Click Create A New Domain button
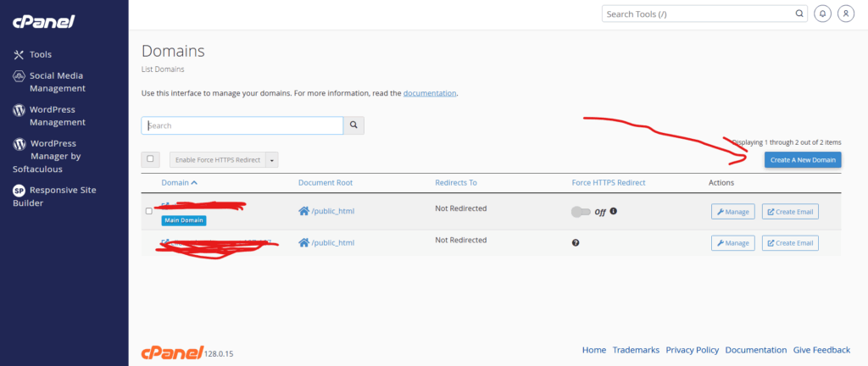This screenshot has height=366, width=868. (x=802, y=159)
